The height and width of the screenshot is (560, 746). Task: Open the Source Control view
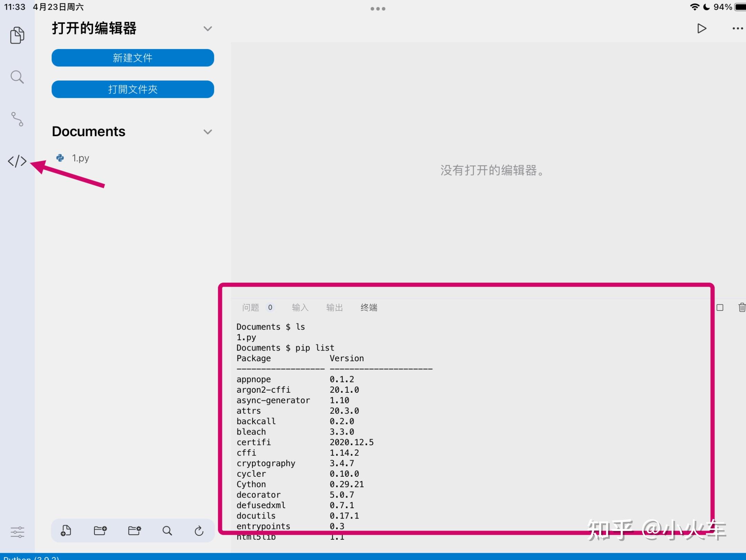click(x=17, y=119)
